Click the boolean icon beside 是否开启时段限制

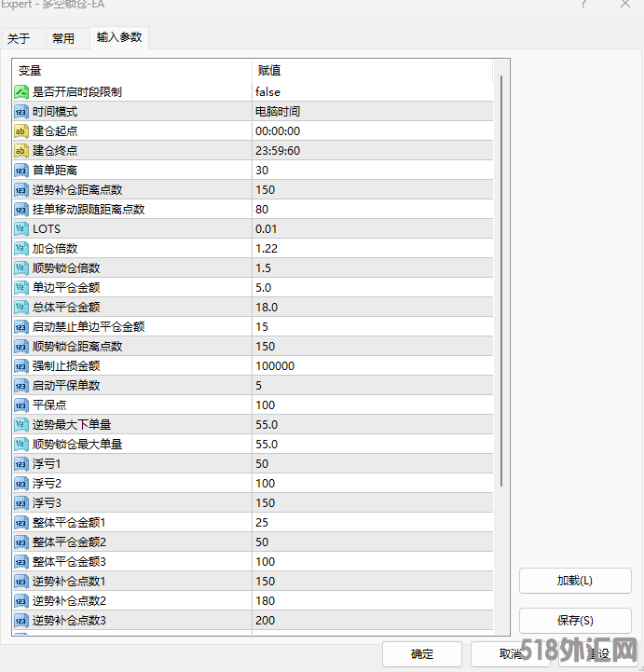click(21, 91)
